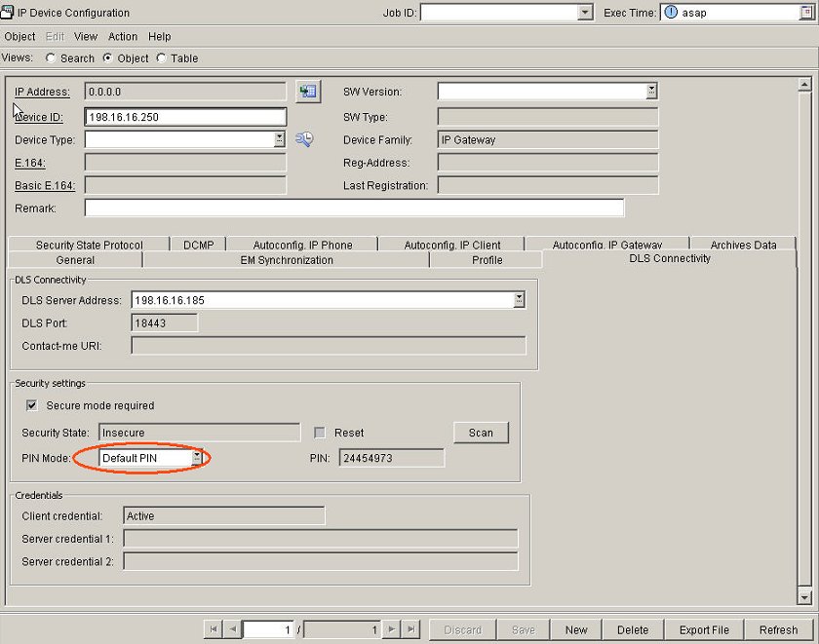Click the Discard button
The image size is (819, 644).
[462, 630]
